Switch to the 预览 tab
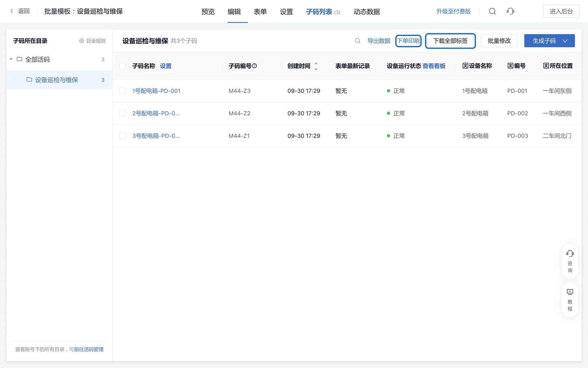This screenshot has height=368, width=588. 208,12
